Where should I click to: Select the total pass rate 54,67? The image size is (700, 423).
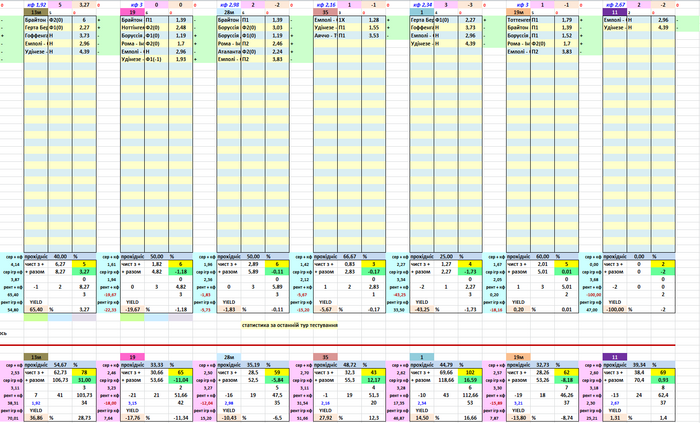click(x=60, y=365)
